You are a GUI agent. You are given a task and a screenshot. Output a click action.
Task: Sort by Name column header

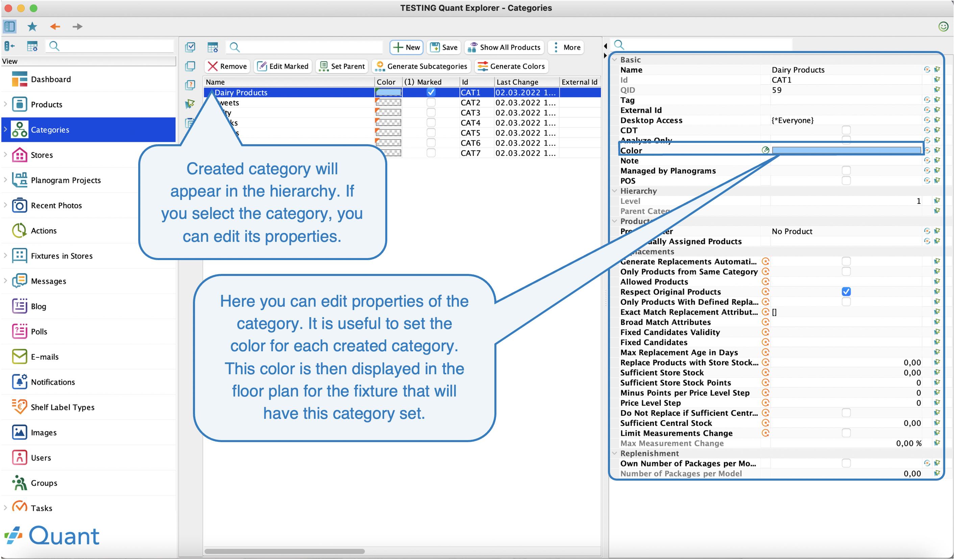pos(289,82)
